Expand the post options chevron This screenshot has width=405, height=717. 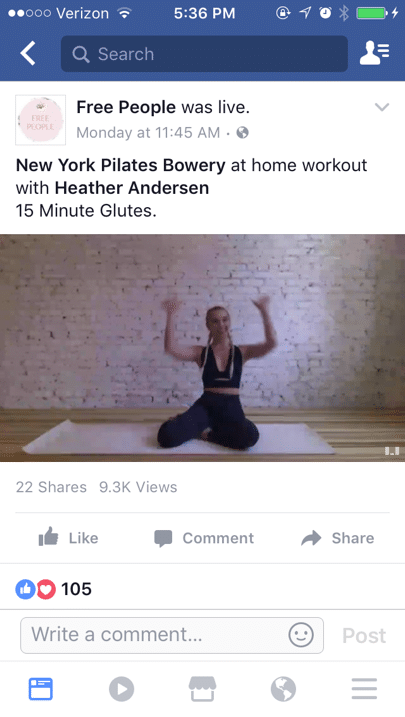382,107
